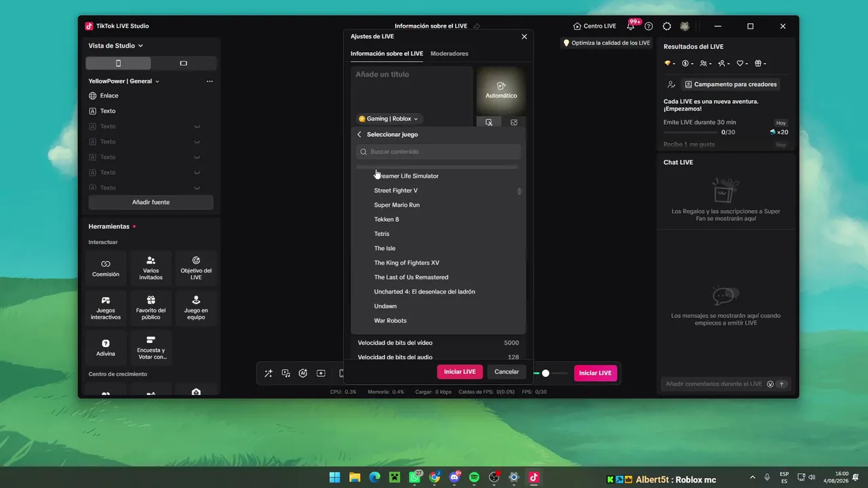
Task: Click the main Iniciar LIVE button in bottom bar
Action: [595, 373]
